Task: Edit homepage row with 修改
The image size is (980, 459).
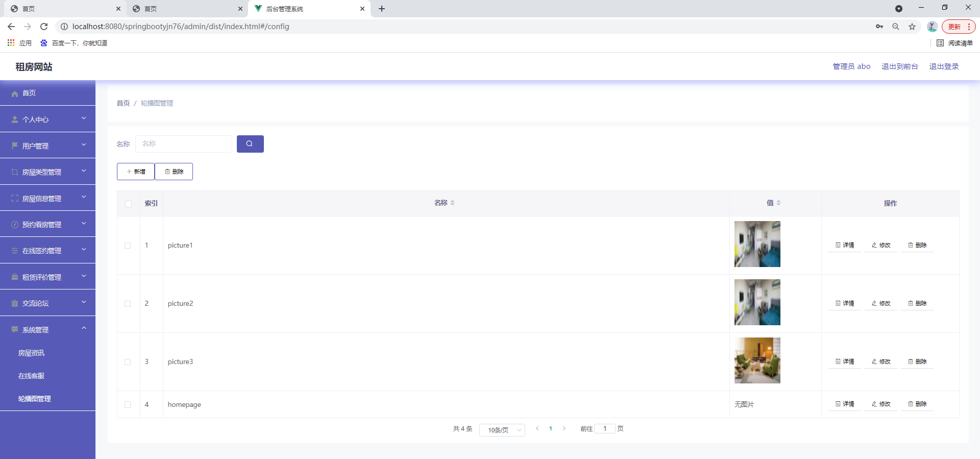Action: pos(881,404)
